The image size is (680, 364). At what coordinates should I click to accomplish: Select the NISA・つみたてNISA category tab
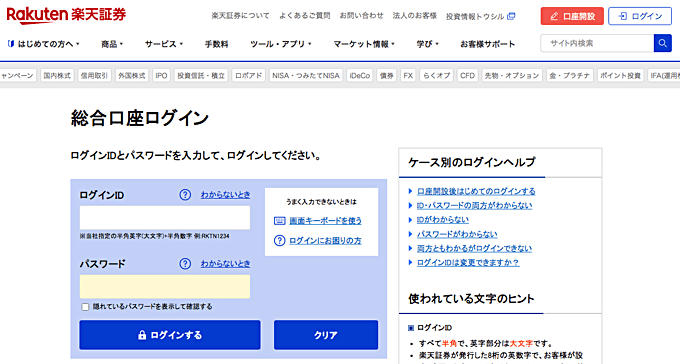(x=306, y=75)
